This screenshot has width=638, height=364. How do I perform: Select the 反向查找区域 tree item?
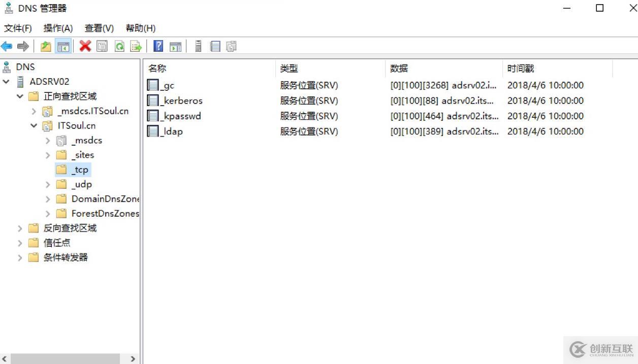pyautogui.click(x=70, y=228)
